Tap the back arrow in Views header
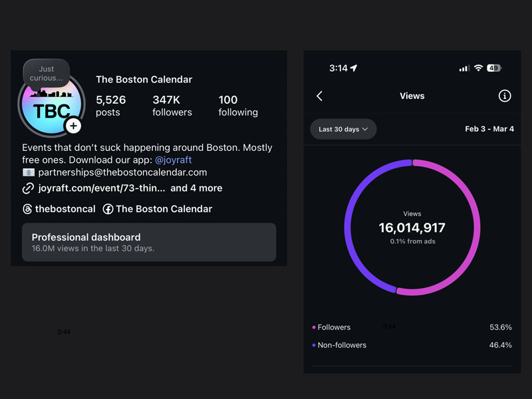Image resolution: width=532 pixels, height=399 pixels. [x=320, y=96]
